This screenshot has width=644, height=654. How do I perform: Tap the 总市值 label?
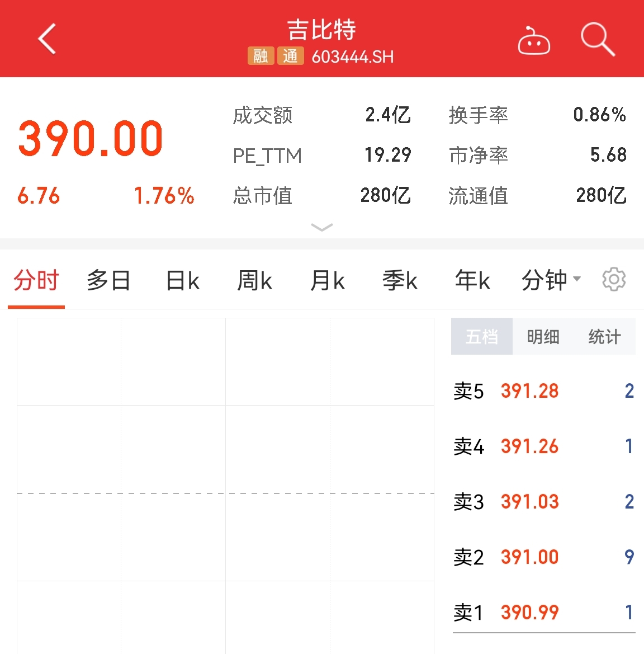coord(263,196)
